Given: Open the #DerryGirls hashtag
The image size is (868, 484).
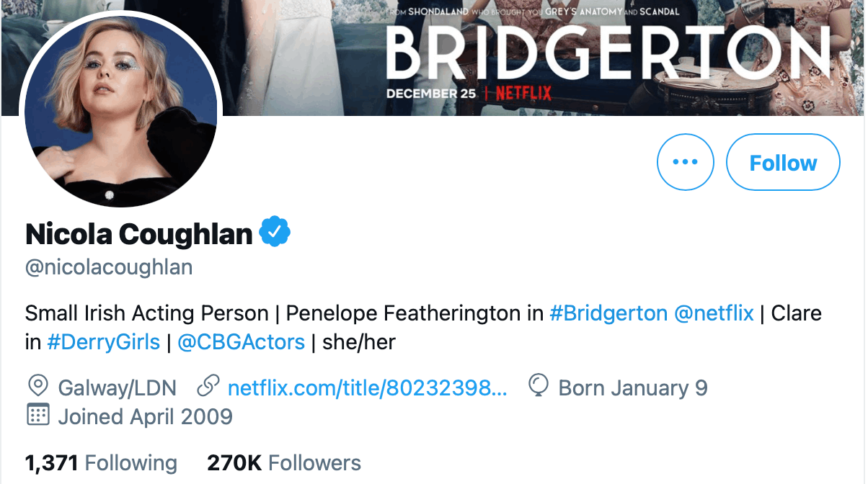Looking at the screenshot, I should 104,342.
